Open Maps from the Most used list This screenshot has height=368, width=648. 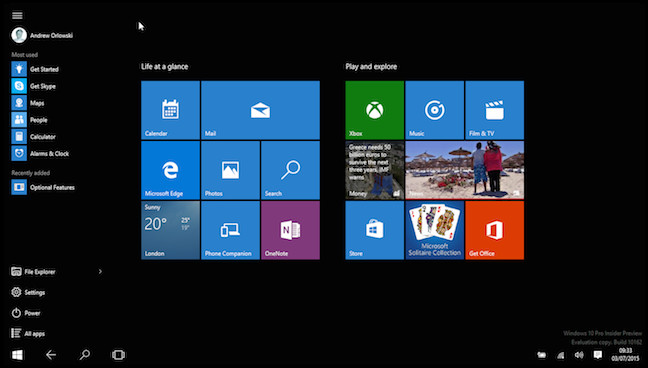pos(28,103)
